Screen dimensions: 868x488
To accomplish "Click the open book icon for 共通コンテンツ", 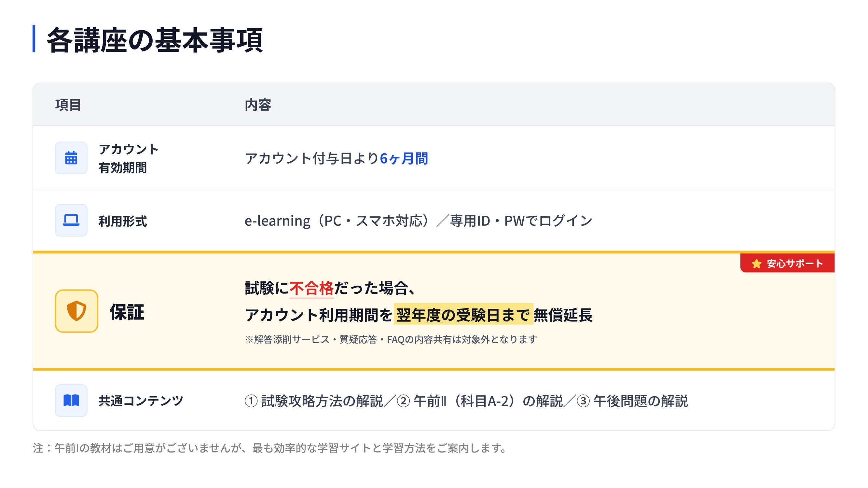I will tap(71, 400).
